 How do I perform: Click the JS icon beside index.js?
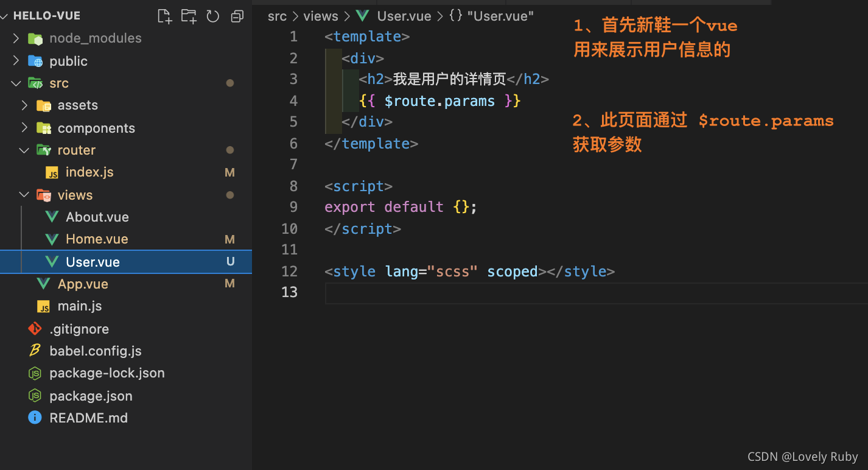click(52, 173)
